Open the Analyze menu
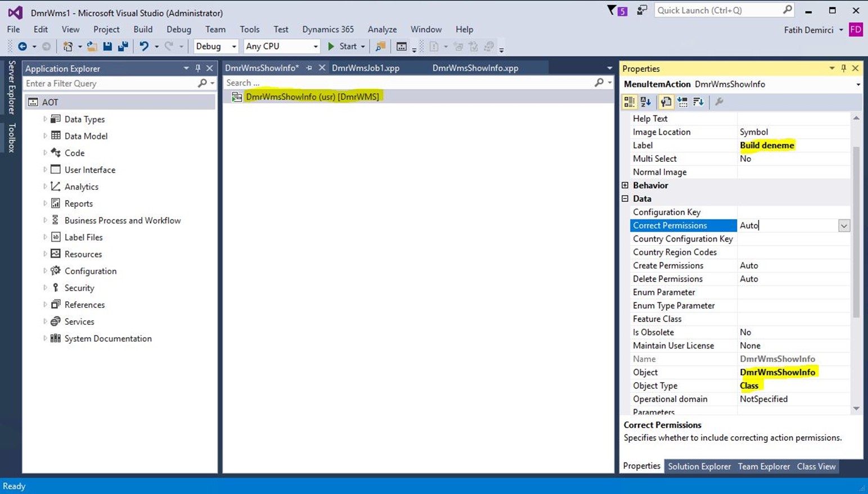Viewport: 868px width, 494px height. point(382,29)
